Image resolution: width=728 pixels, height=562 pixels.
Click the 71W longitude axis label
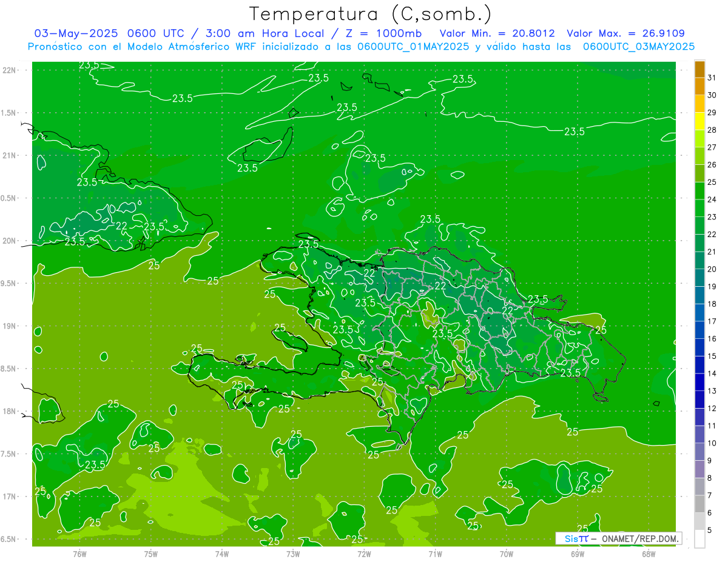coord(435,554)
